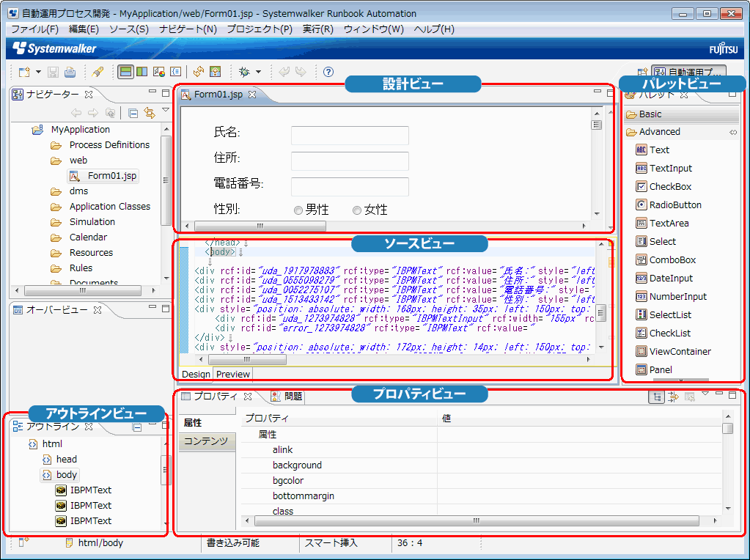Pick the Text palette item

point(652,150)
